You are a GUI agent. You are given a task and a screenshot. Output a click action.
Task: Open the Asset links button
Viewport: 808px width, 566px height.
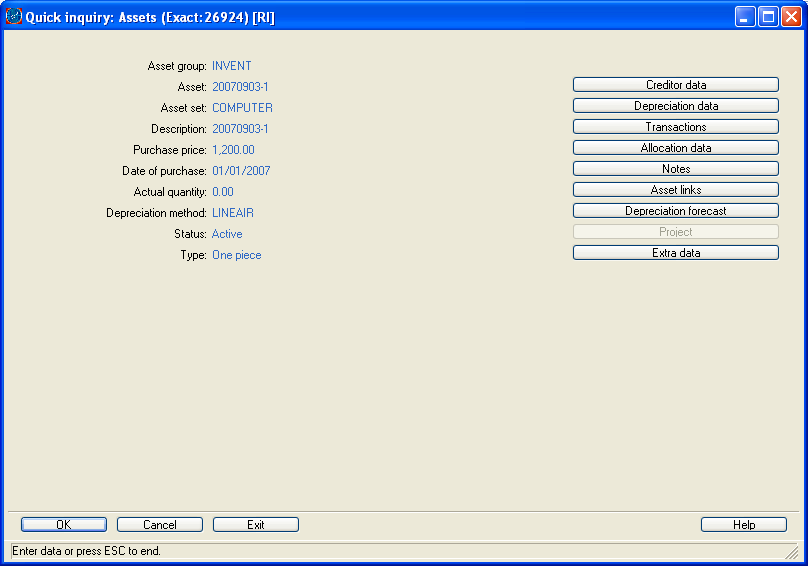(x=675, y=190)
